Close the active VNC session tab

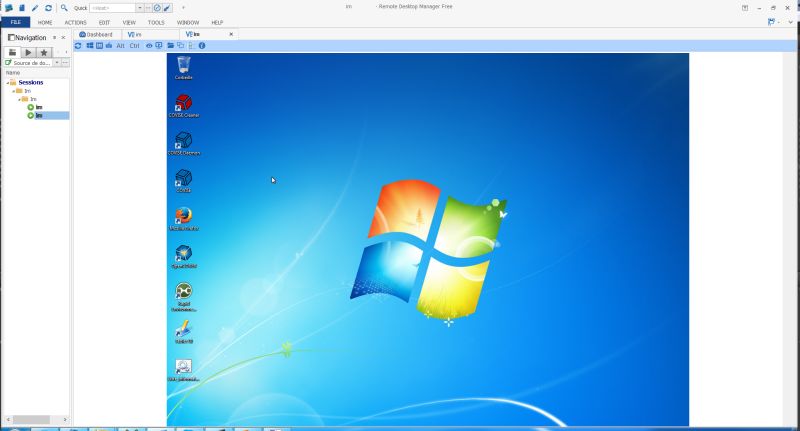[x=231, y=34]
